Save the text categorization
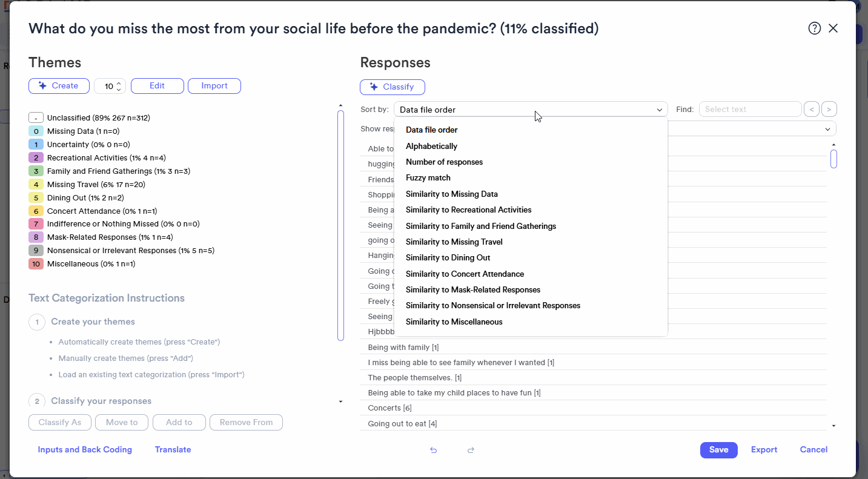 click(x=718, y=450)
